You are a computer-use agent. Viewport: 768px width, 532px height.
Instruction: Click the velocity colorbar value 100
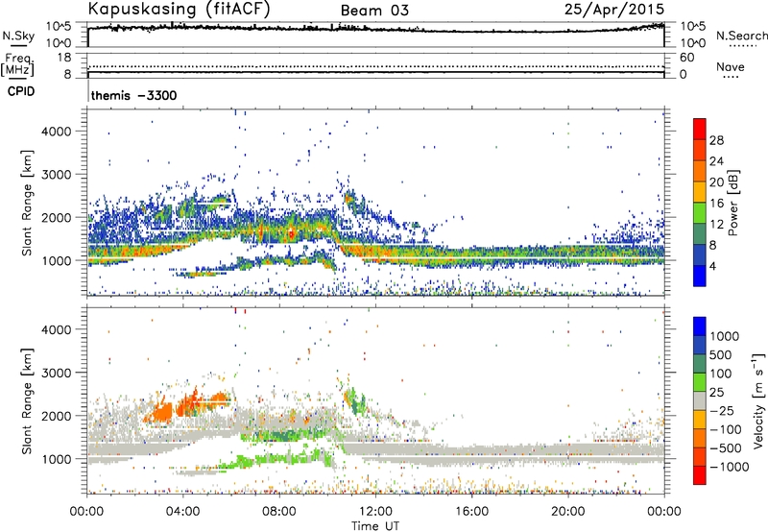click(x=721, y=374)
